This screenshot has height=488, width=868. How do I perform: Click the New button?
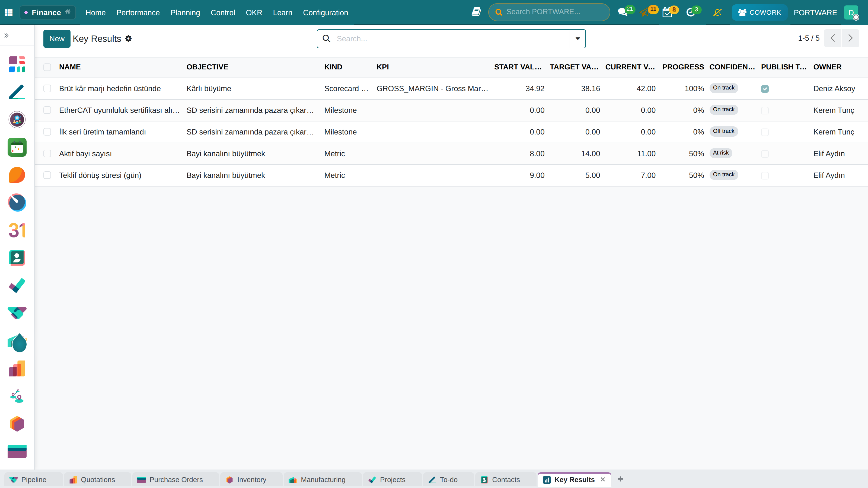57,39
